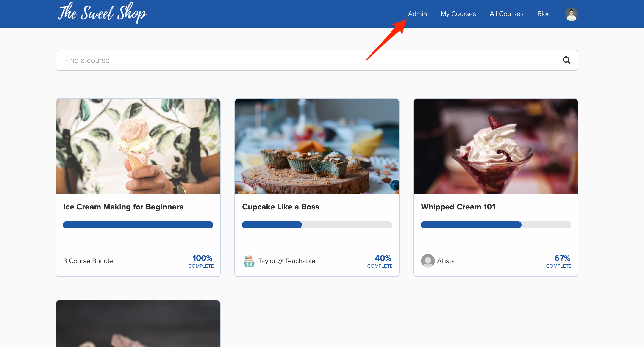Click the Allison author name
The height and width of the screenshot is (347, 644).
(x=447, y=261)
